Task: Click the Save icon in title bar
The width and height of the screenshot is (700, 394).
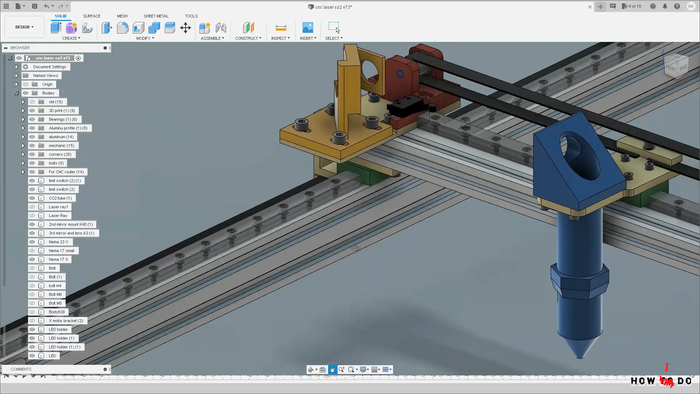Action: (34, 7)
